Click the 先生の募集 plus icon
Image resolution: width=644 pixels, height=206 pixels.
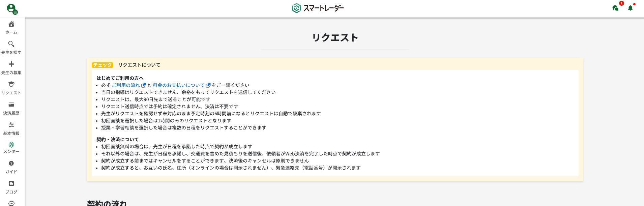pos(11,64)
